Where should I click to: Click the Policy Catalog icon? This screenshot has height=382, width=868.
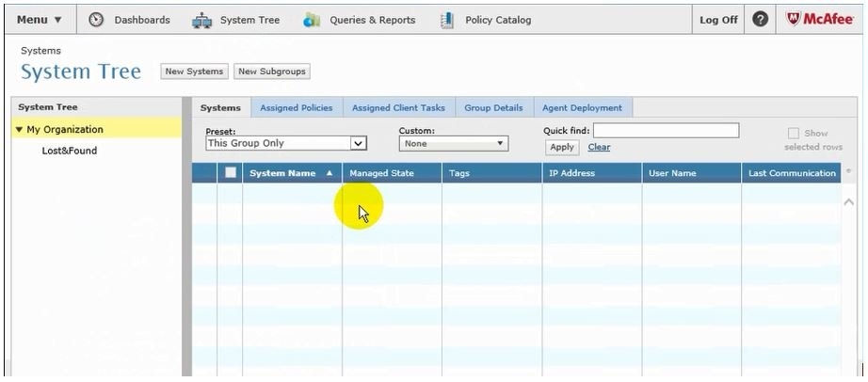click(448, 20)
